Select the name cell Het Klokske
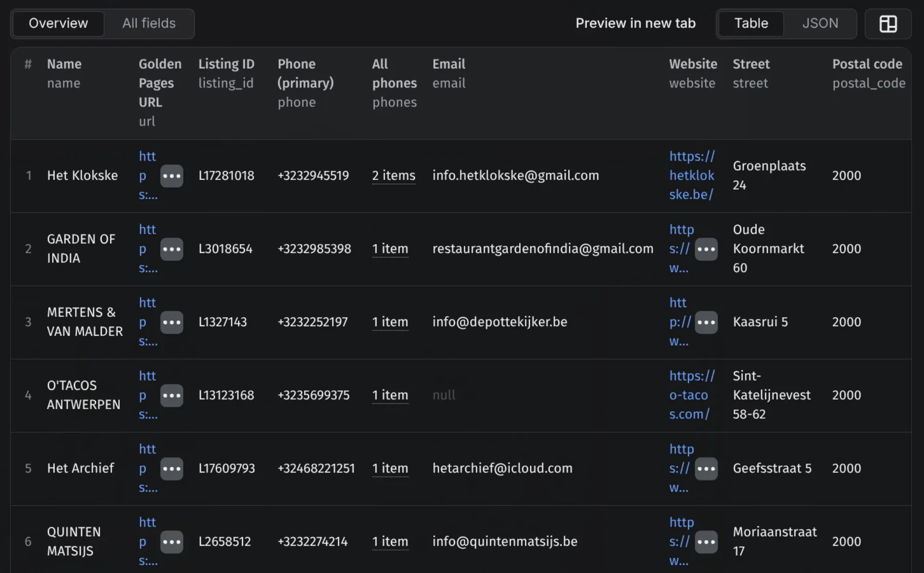Viewport: 924px width, 573px height. [x=82, y=176]
